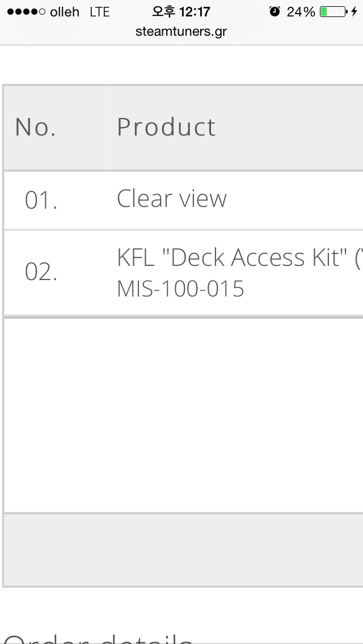Viewport: 363px width, 644px height.
Task: Tap the 24% battery percentage
Action: (301, 12)
